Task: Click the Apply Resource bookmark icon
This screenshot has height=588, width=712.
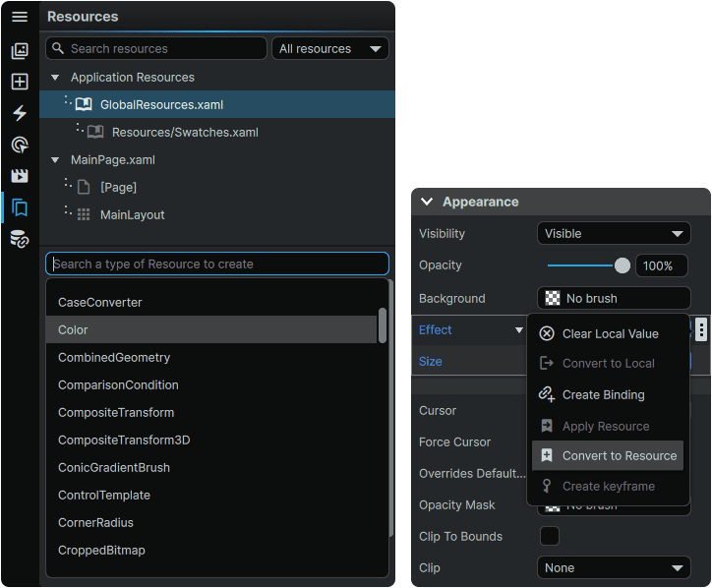Action: pos(547,426)
